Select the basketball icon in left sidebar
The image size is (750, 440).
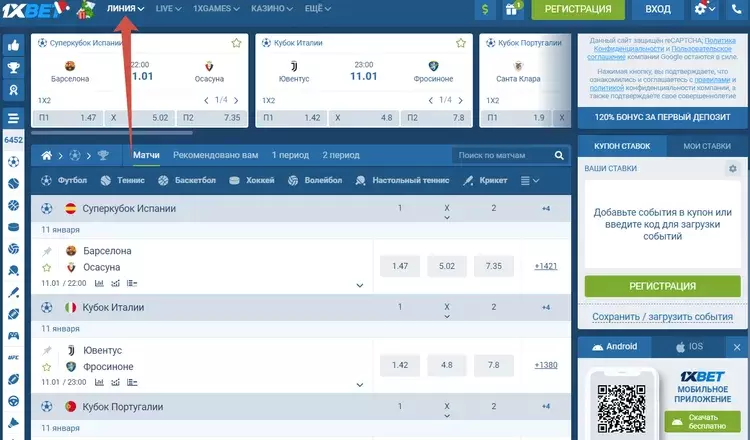pos(13,205)
